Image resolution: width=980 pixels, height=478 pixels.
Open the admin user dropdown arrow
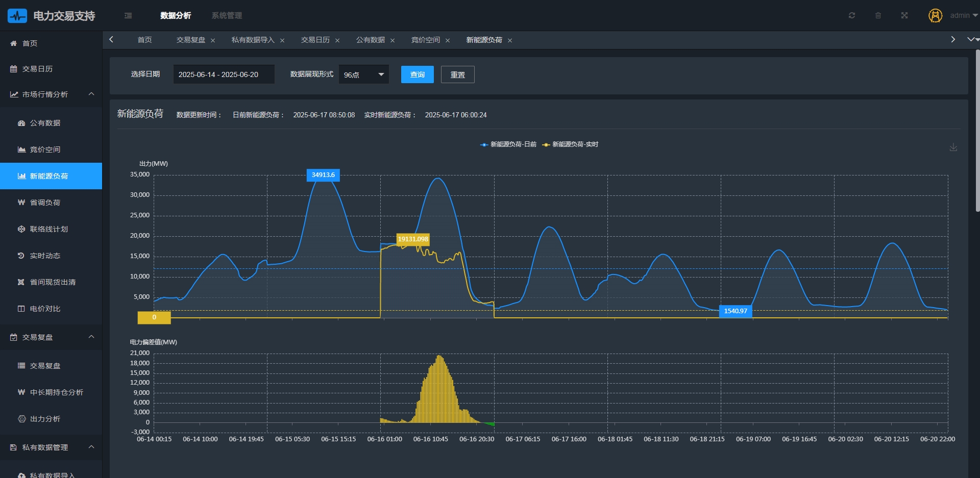click(975, 15)
